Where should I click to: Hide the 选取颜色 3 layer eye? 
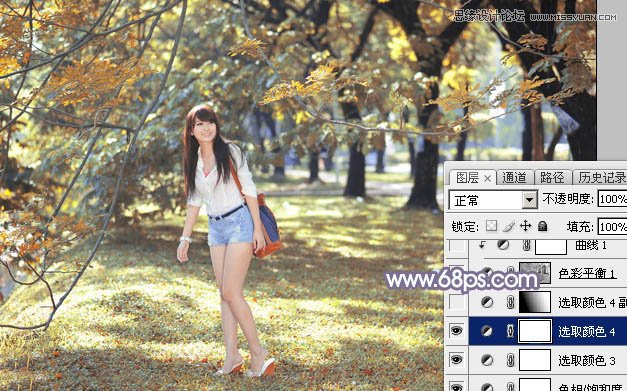(x=457, y=360)
